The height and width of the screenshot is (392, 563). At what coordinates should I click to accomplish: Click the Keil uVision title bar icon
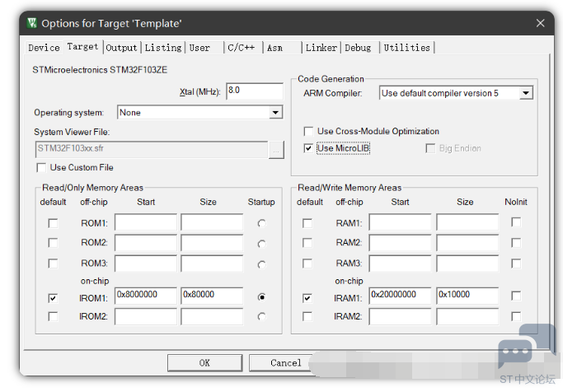pos(31,23)
